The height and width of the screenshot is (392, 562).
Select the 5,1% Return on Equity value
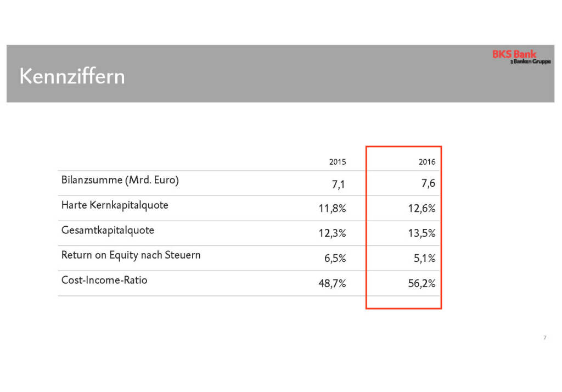click(x=425, y=259)
